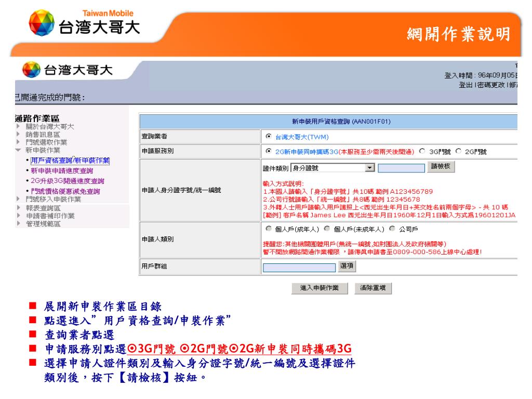Click the 通路作業區 sidebar heading
This screenshot has height=399, width=532.
(37, 118)
